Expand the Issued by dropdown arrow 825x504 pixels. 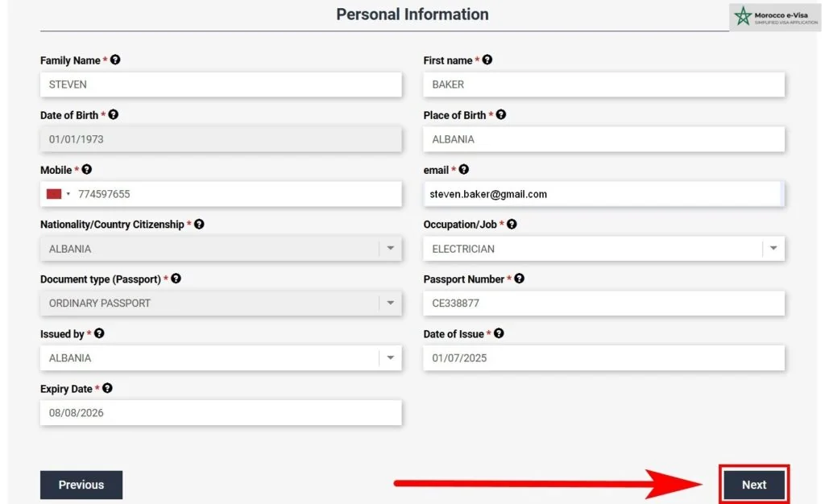(x=390, y=357)
